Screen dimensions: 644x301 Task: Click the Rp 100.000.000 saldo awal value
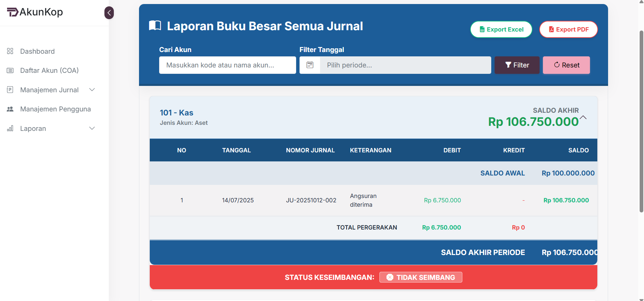pos(568,173)
